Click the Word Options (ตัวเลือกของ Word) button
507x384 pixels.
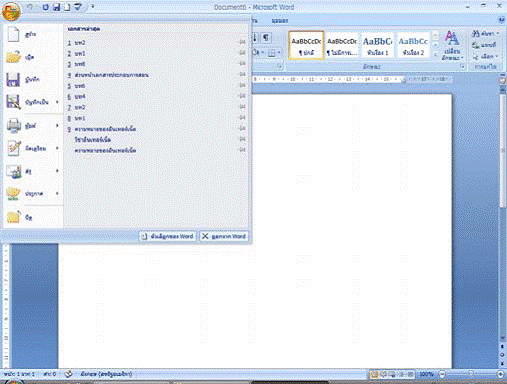[168, 236]
